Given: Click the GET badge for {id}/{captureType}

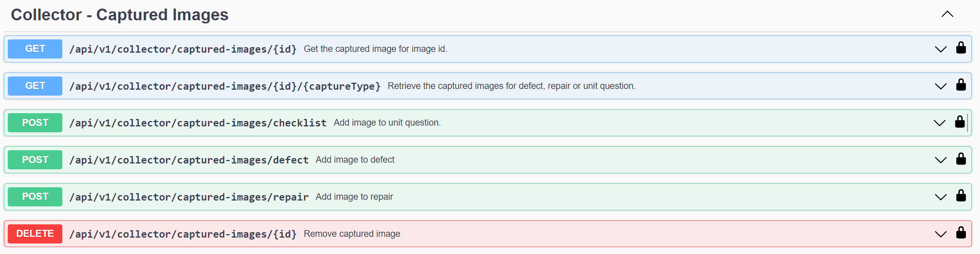Looking at the screenshot, I should pyautogui.click(x=35, y=86).
